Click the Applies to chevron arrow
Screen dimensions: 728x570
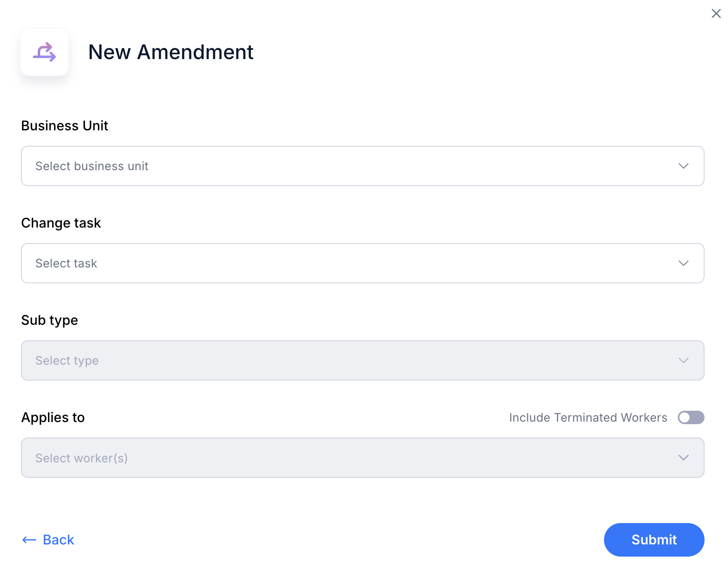coord(683,458)
